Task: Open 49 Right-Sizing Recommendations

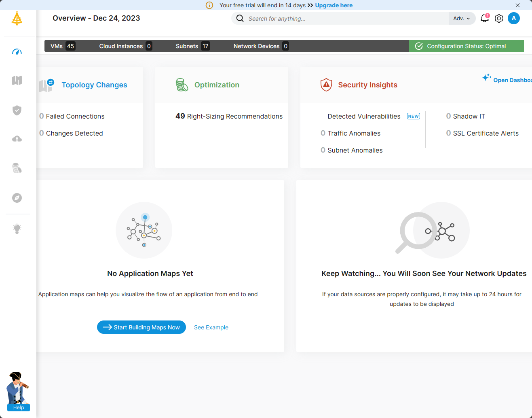Action: pyautogui.click(x=229, y=116)
